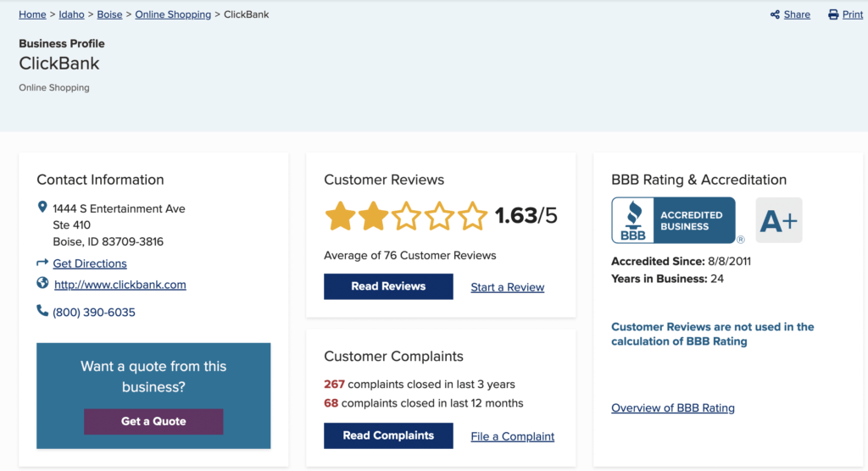Click 'Ste 410' address line

(x=71, y=224)
